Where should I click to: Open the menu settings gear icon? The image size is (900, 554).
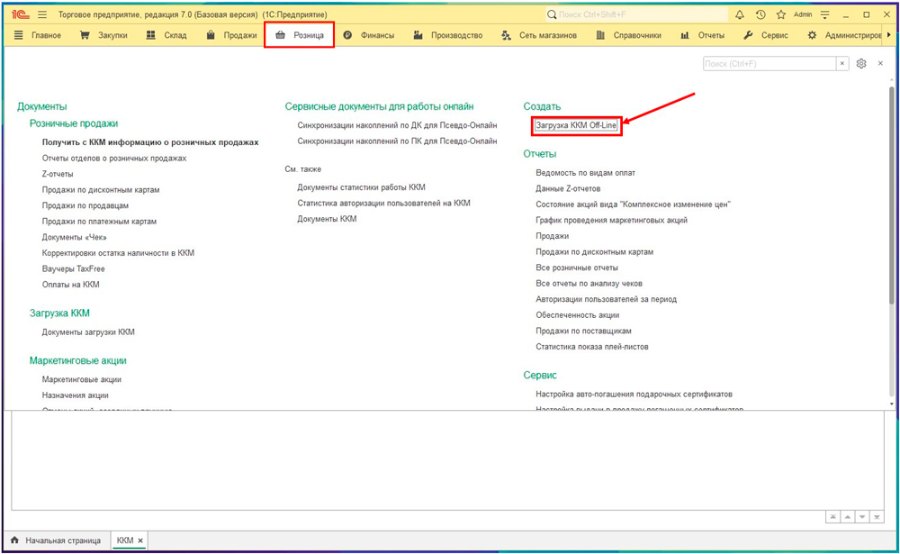tap(861, 64)
